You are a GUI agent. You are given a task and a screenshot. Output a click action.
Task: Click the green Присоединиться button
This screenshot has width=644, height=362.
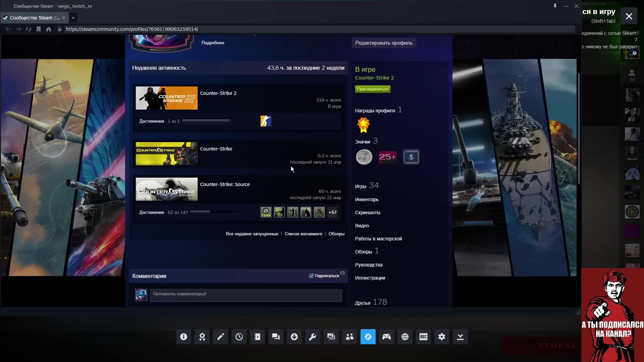[x=373, y=89]
